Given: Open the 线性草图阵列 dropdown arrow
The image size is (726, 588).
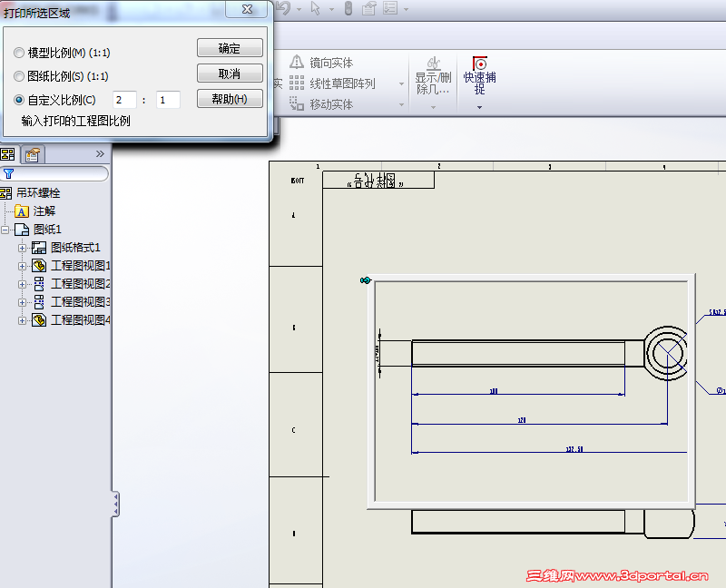Looking at the screenshot, I should [x=401, y=83].
